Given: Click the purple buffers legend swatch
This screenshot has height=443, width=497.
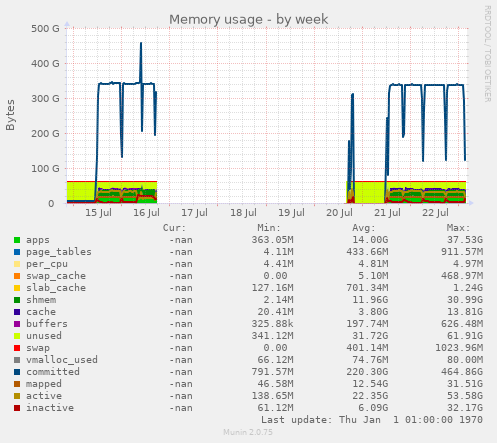Looking at the screenshot, I should pos(17,324).
